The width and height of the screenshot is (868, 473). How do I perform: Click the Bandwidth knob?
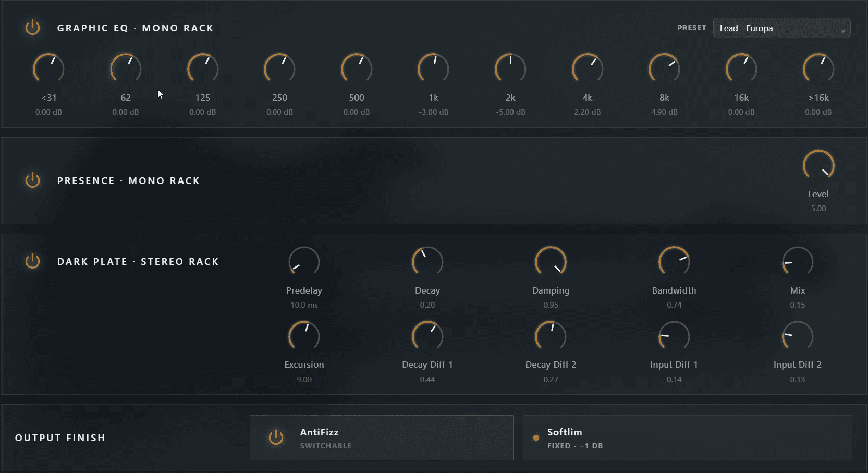pyautogui.click(x=674, y=262)
